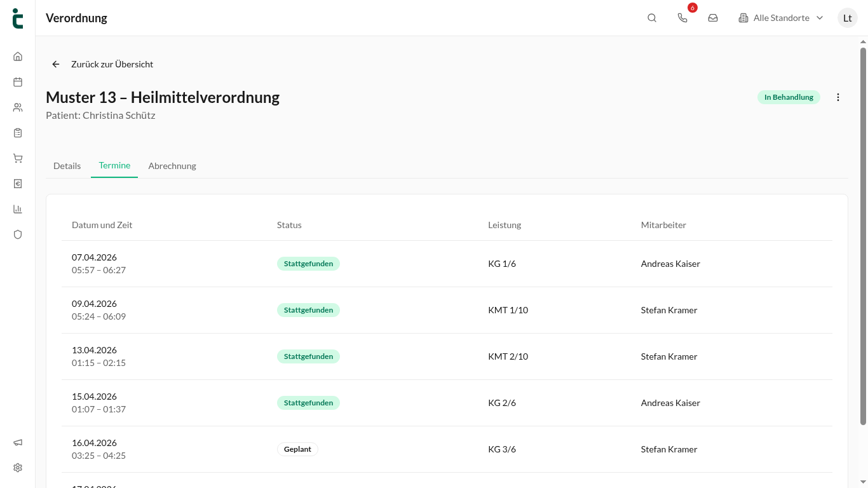Click Stattgefunden badge in 07.04.2026 row
The image size is (868, 488).
308,264
